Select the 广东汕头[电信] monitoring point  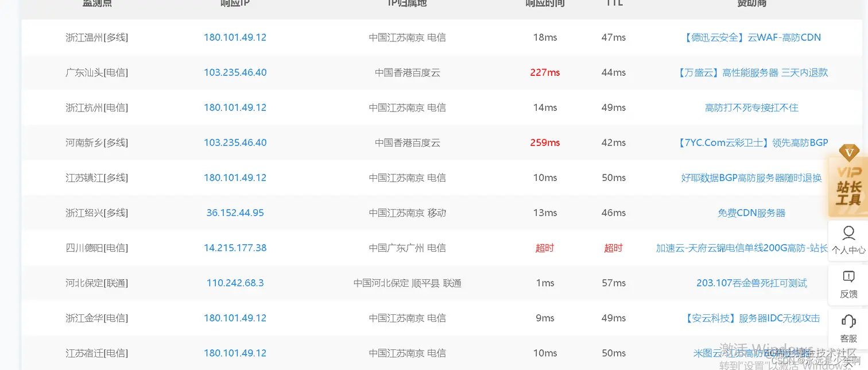click(x=96, y=72)
